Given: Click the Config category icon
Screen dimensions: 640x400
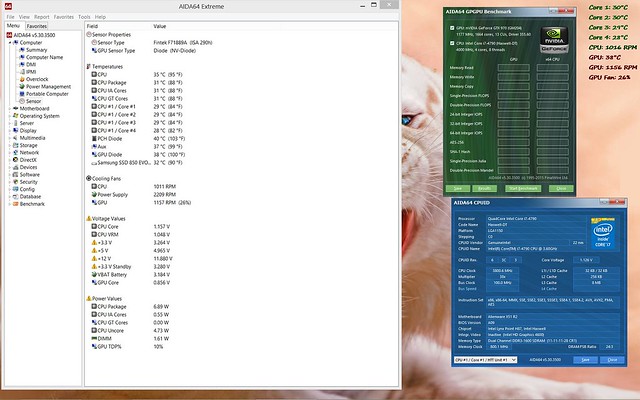Looking at the screenshot, I should point(16,189).
